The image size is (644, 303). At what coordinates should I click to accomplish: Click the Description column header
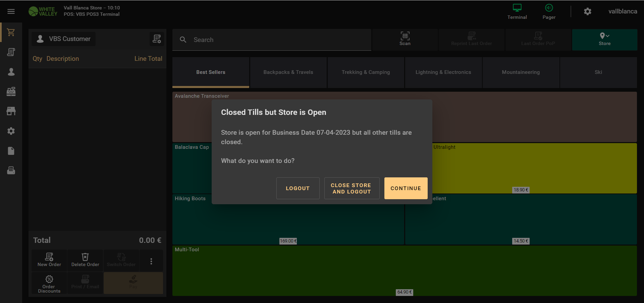coord(63,59)
